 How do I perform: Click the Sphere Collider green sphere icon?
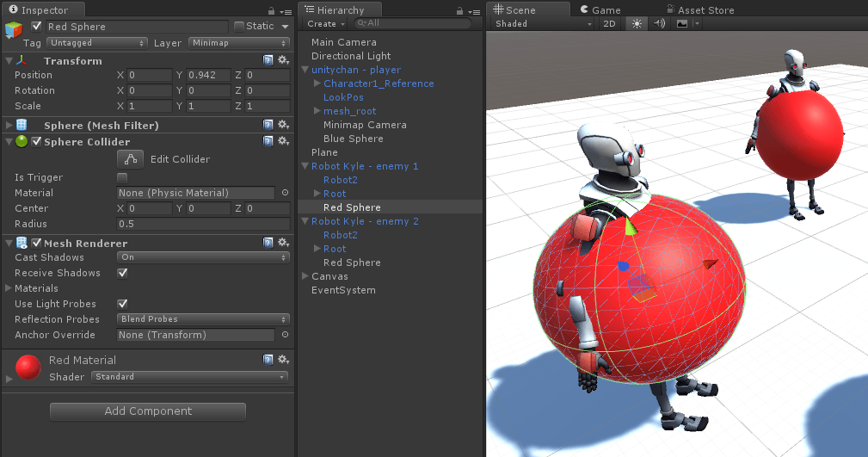point(22,141)
